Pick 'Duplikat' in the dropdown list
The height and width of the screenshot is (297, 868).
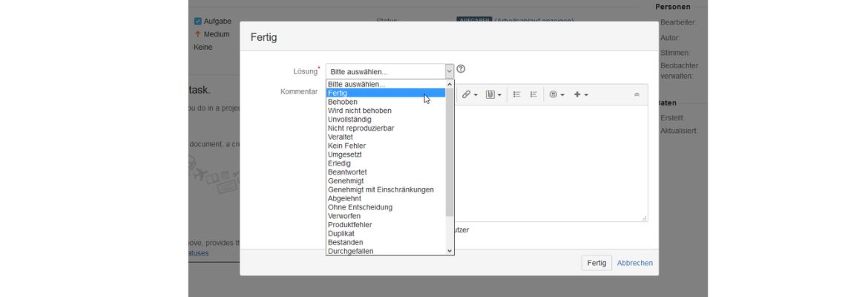[342, 234]
